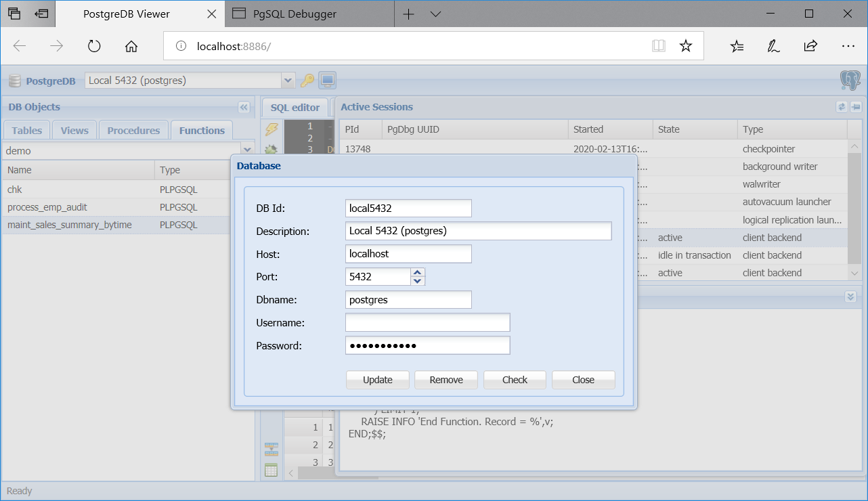Viewport: 868px width, 501px height.
Task: Go back with the browser back arrow
Action: click(x=20, y=46)
